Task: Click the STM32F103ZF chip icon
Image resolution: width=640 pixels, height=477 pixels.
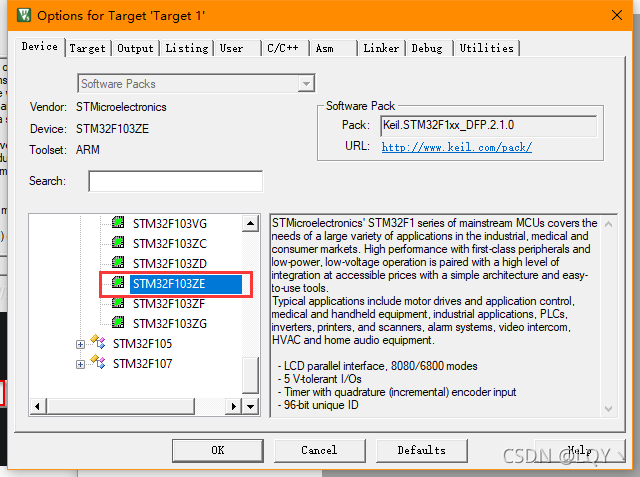Action: (118, 302)
